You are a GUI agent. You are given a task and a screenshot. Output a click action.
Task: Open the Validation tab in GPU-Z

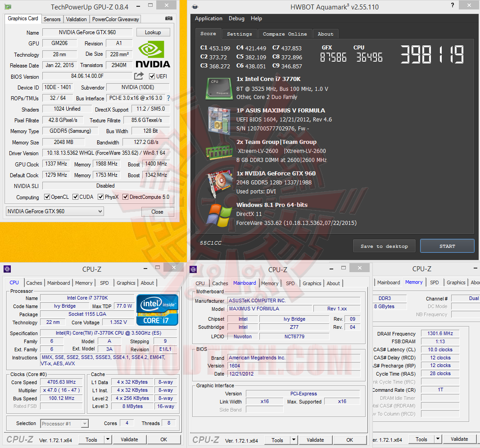pos(76,19)
